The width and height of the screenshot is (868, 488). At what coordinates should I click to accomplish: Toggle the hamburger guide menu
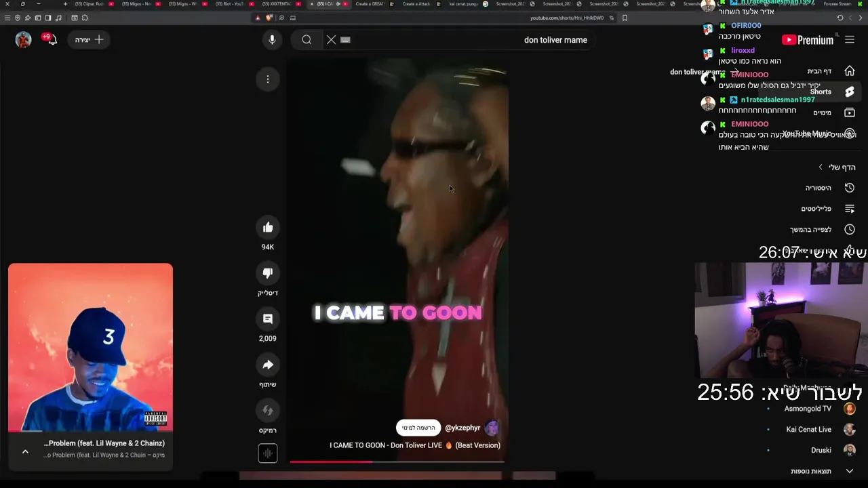[x=850, y=40]
